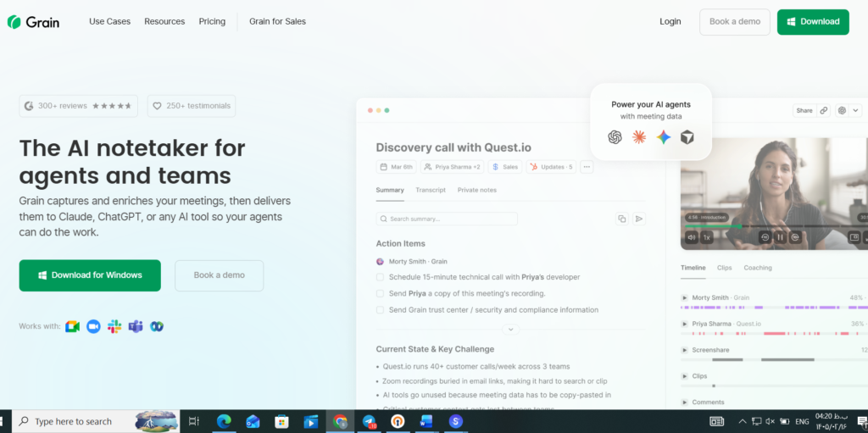Image resolution: width=868 pixels, height=433 pixels.
Task: Select the Summary tab
Action: [x=390, y=190]
